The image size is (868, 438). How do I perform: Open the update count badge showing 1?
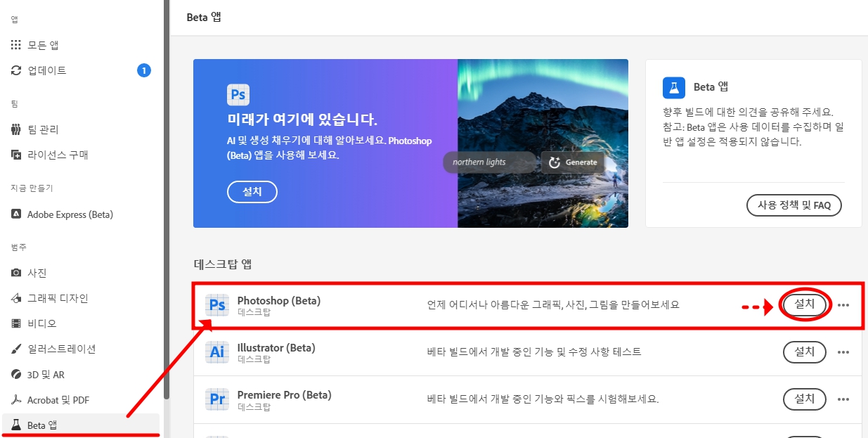(144, 70)
